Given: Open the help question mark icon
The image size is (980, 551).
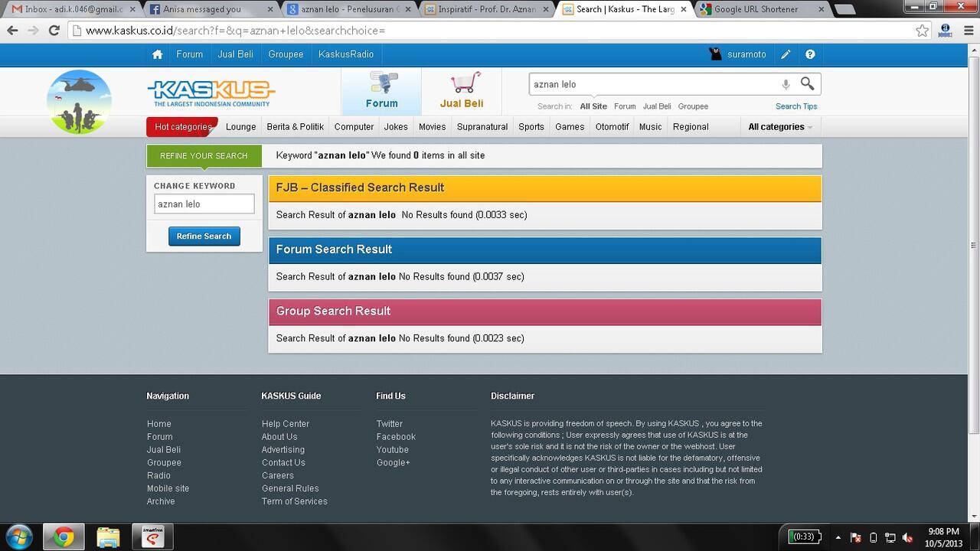Looking at the screenshot, I should tap(810, 54).
